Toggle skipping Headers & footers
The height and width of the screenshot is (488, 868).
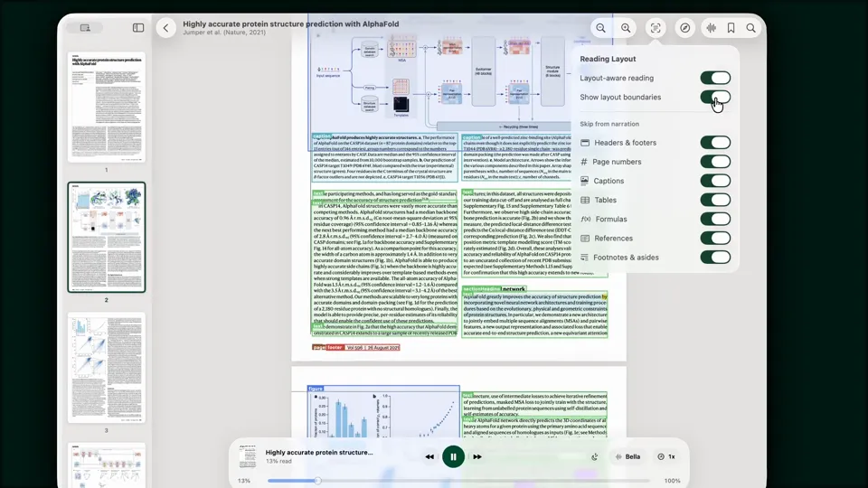click(715, 143)
